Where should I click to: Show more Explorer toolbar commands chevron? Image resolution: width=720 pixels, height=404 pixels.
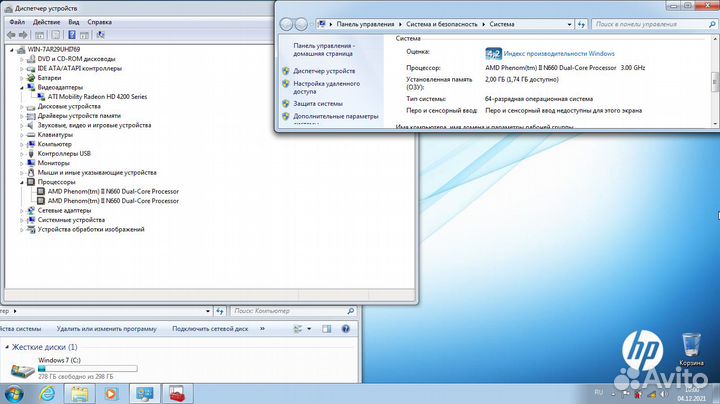262,329
